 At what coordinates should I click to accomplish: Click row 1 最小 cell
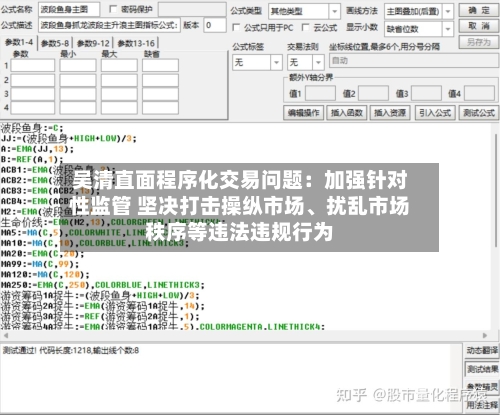coord(78,65)
